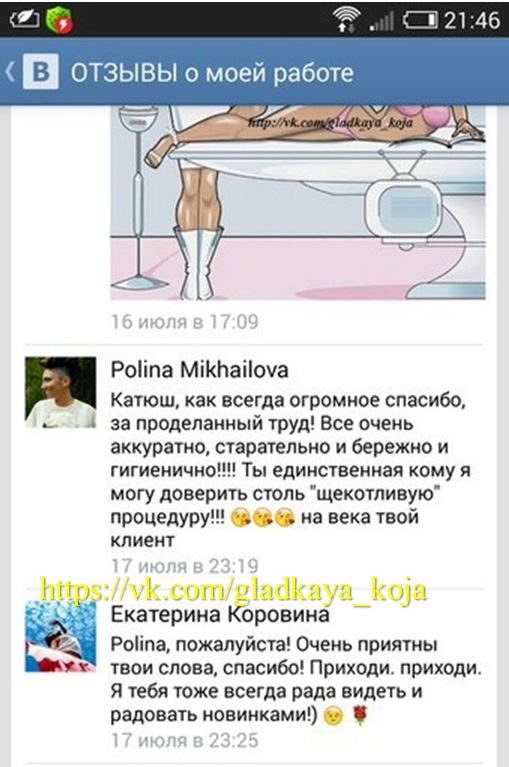This screenshot has height=767, width=509.
Task: Tap the eco leaf battery notification icon
Action: [24, 19]
